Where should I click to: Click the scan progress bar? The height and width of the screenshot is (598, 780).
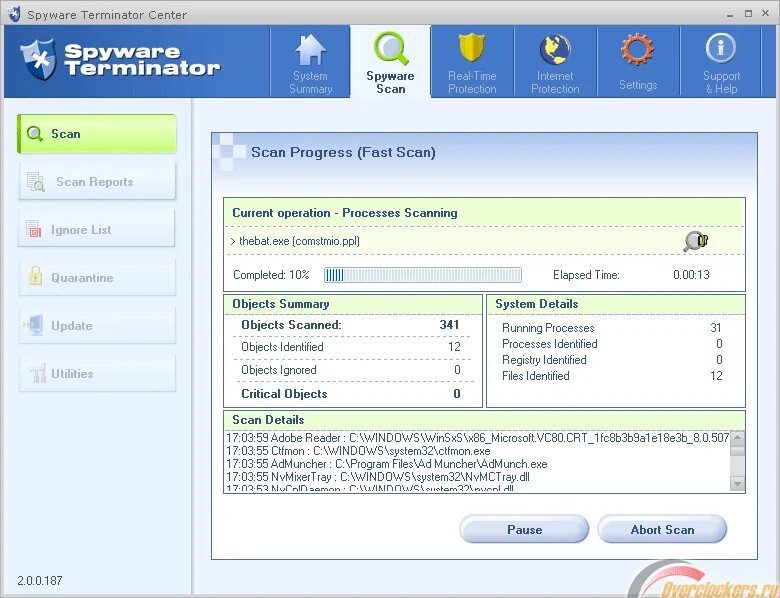[x=423, y=275]
